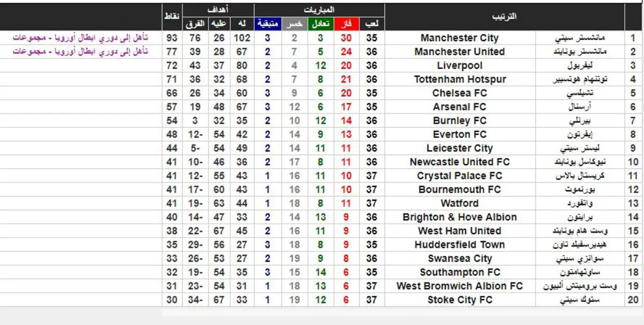Image resolution: width=644 pixels, height=325 pixels.
Task: Click the green 'تعادل' draws column header
Action: (320, 24)
